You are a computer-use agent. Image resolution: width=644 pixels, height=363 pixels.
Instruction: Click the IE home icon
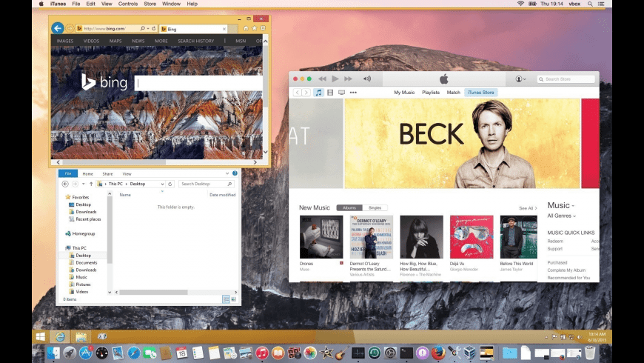pyautogui.click(x=246, y=28)
